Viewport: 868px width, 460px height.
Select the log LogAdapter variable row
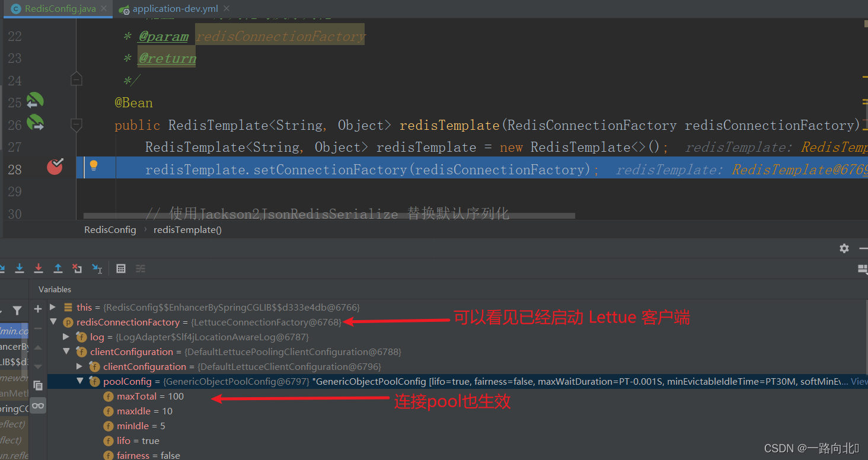[458, 337]
